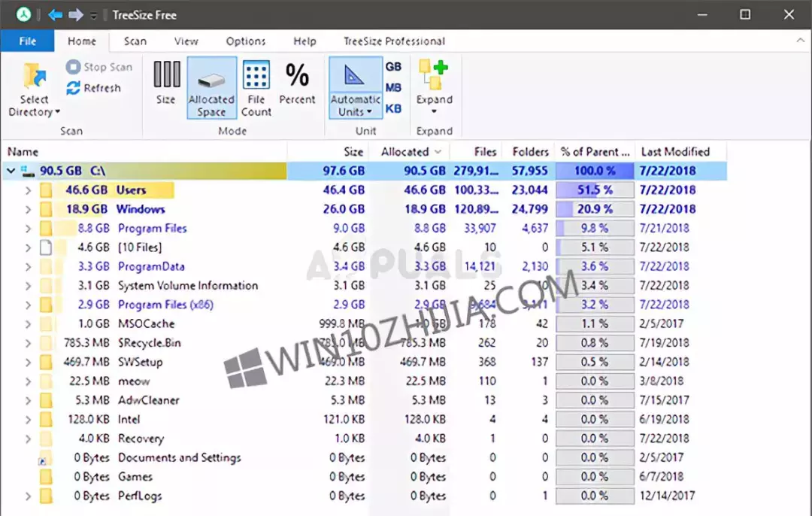Select the Size display mode
The image size is (812, 516).
tap(165, 85)
